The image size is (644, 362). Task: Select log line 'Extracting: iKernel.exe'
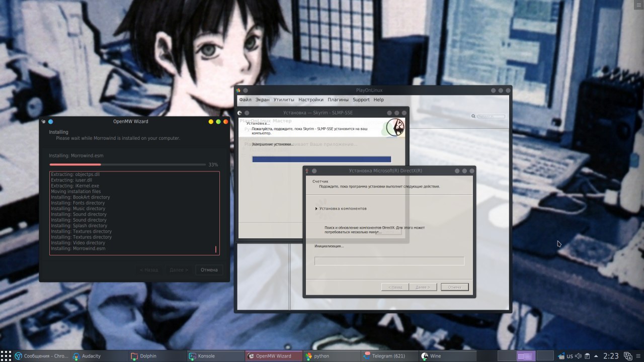coord(75,186)
